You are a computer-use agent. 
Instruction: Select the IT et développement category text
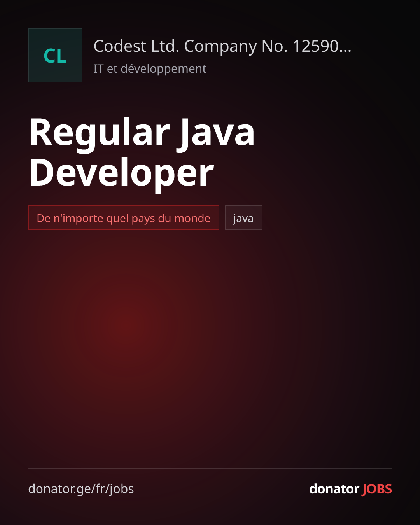click(150, 69)
